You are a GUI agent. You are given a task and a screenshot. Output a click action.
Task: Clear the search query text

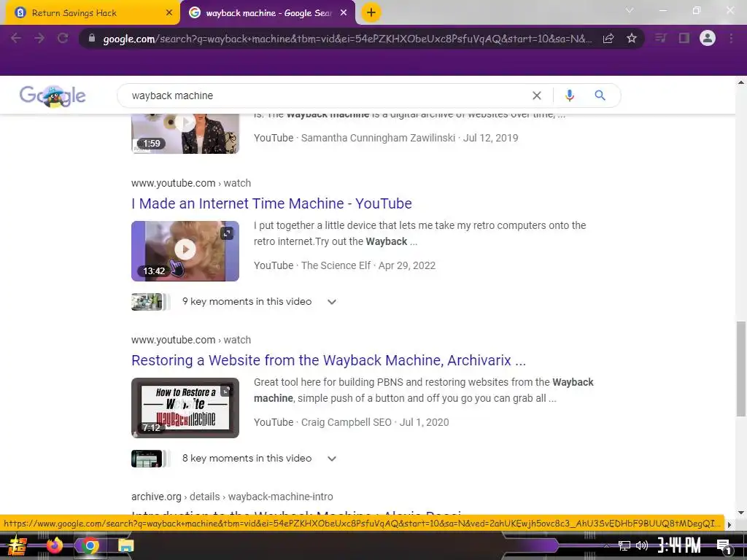537,96
